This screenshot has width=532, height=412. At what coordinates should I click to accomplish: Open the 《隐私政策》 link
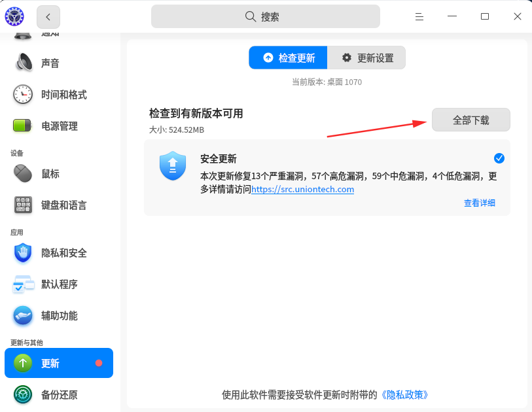[404, 395]
